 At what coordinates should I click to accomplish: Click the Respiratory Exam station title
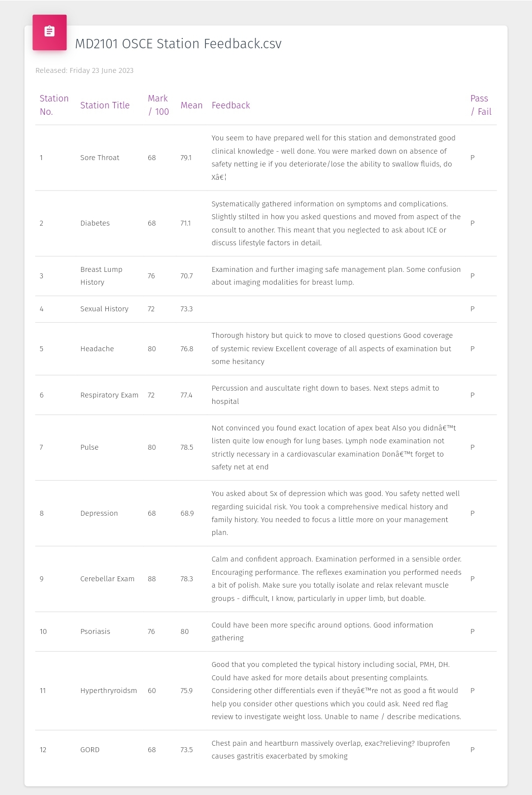(x=109, y=395)
